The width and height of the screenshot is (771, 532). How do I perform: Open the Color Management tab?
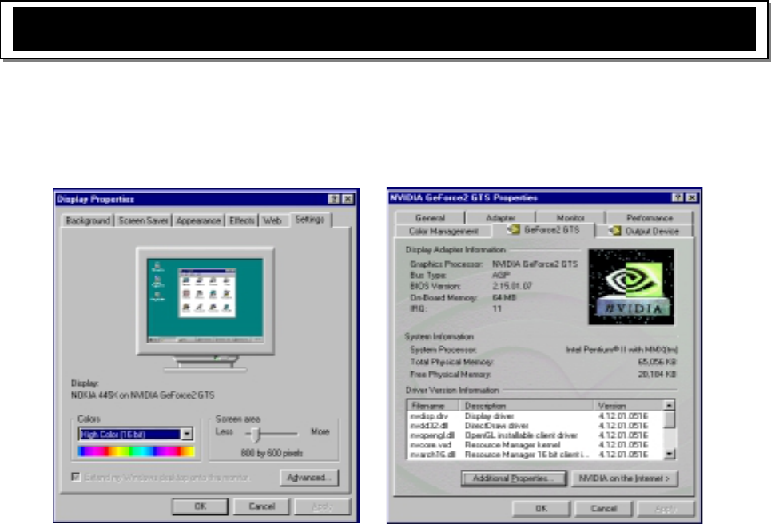pos(443,231)
